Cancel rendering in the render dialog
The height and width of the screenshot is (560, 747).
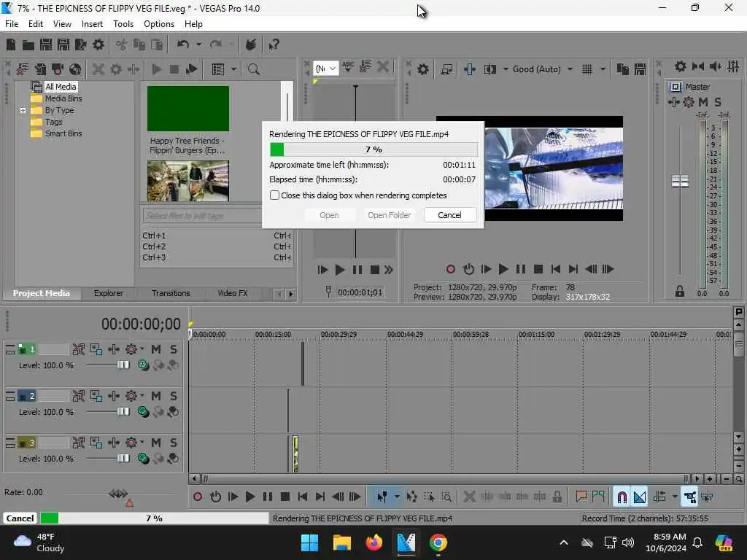tap(449, 215)
